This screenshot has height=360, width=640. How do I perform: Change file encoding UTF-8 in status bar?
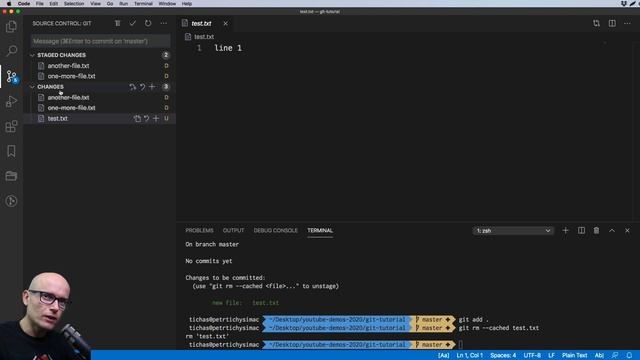(x=532, y=356)
